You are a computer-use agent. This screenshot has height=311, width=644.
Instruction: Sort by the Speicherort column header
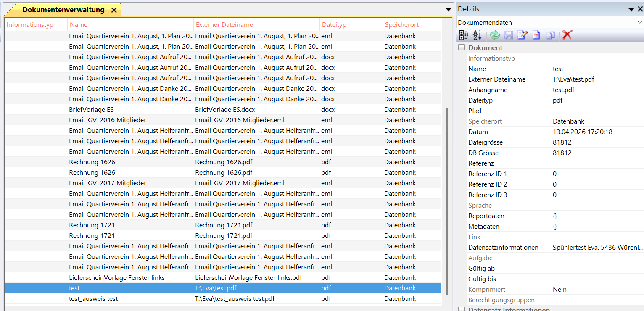(x=412, y=25)
